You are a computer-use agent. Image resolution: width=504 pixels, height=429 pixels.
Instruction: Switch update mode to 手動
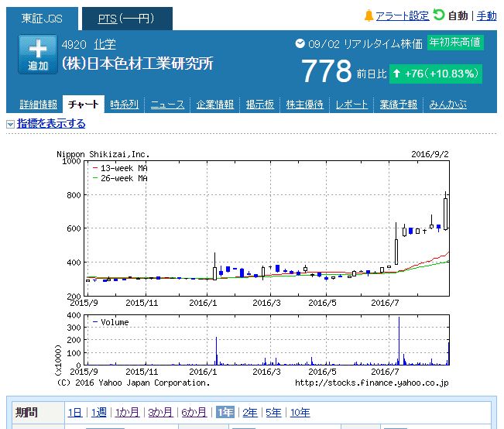pos(486,15)
